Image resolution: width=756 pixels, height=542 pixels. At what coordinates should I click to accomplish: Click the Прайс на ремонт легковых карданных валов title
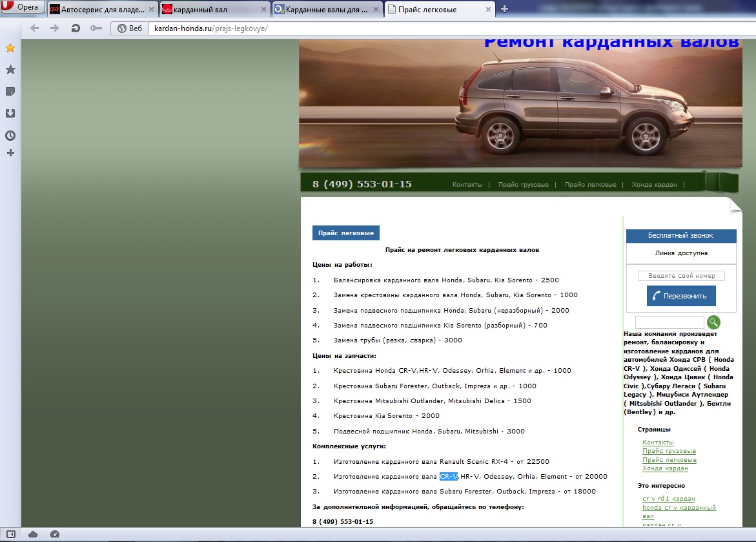[x=462, y=250]
